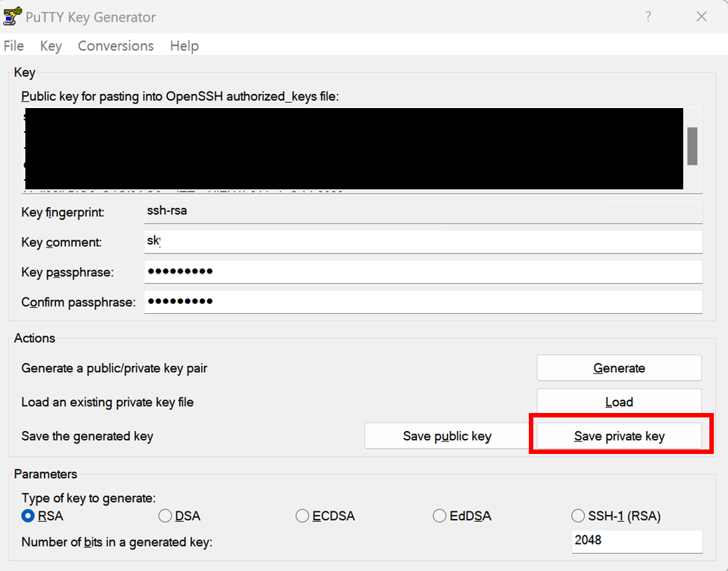Click the question mark help button
This screenshot has height=571, width=728.
648,16
